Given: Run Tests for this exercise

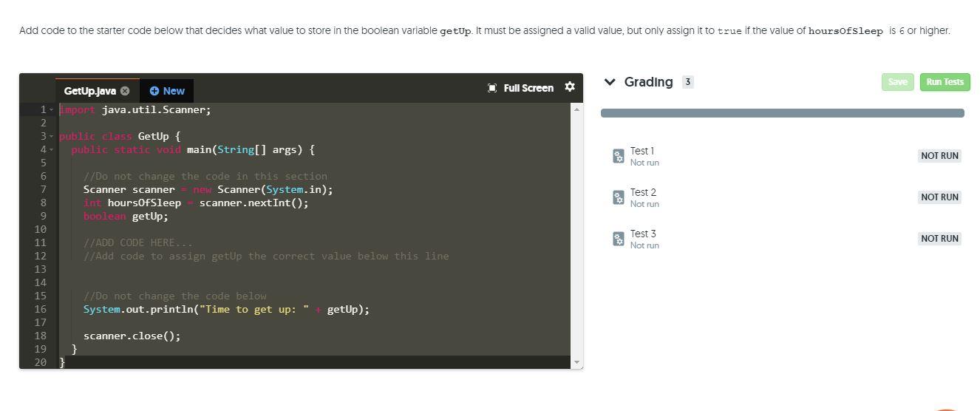Looking at the screenshot, I should pyautogui.click(x=945, y=82).
